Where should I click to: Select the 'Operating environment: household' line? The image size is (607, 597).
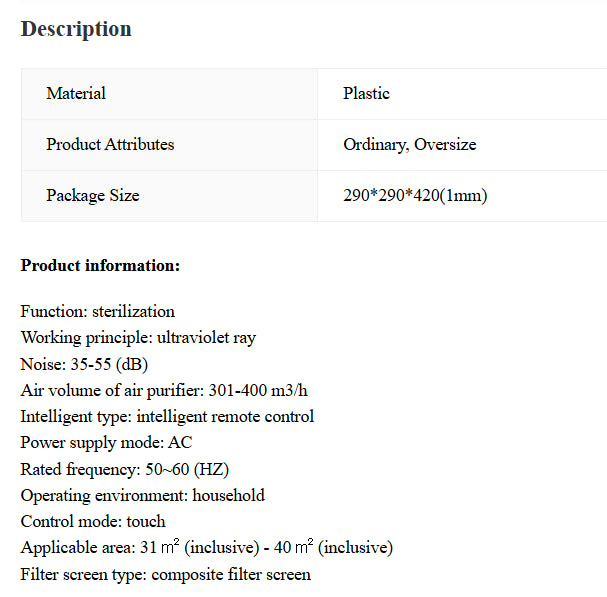pos(143,495)
